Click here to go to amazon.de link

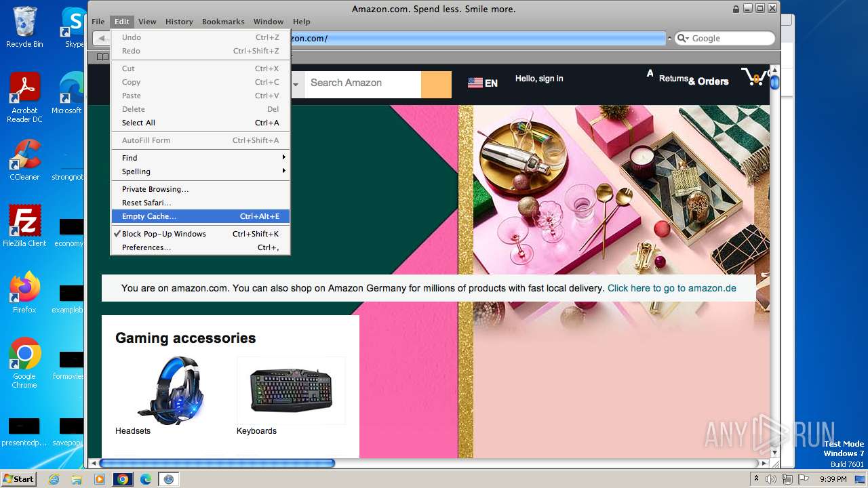point(671,288)
